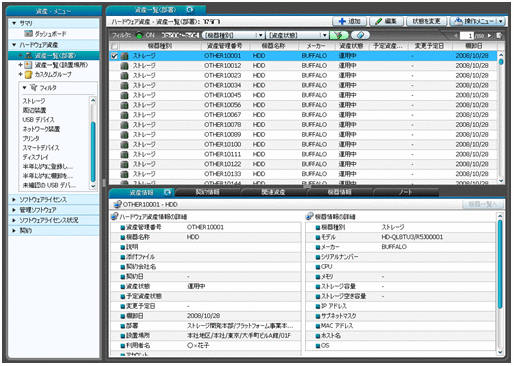This screenshot has height=366, width=514.
Task: Click icon beside ハードウェア資産情報の詳細
Action: point(115,217)
